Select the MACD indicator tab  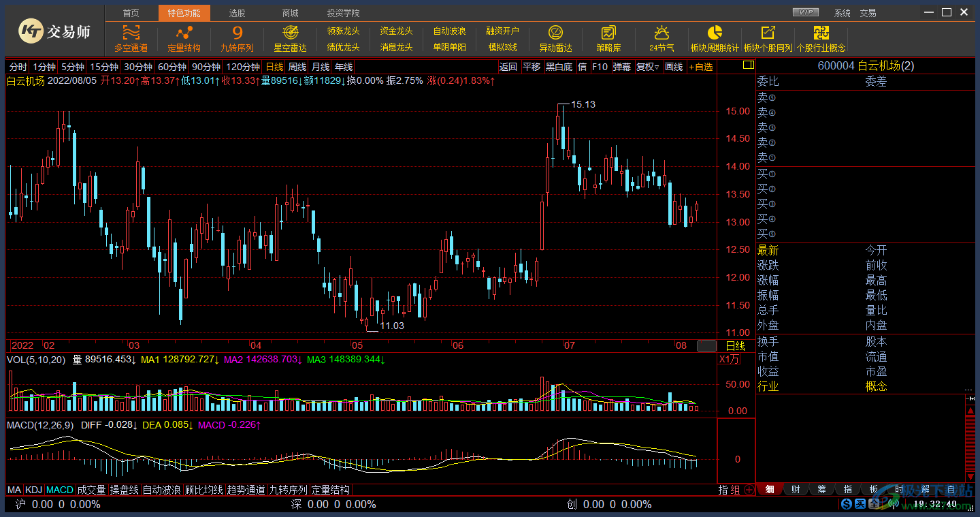click(x=60, y=490)
